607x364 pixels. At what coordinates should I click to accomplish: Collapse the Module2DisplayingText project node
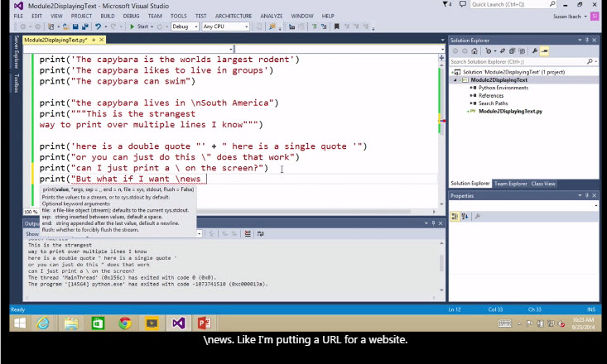click(x=455, y=80)
